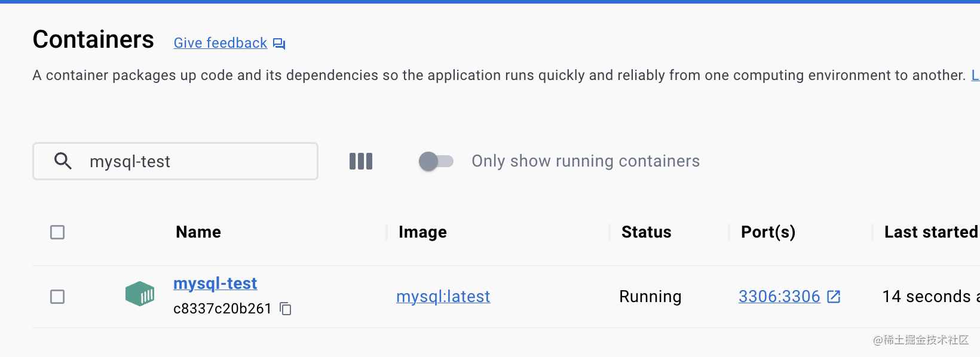Viewport: 980px width, 357px height.
Task: Sort by the Image column header
Action: pyautogui.click(x=422, y=232)
